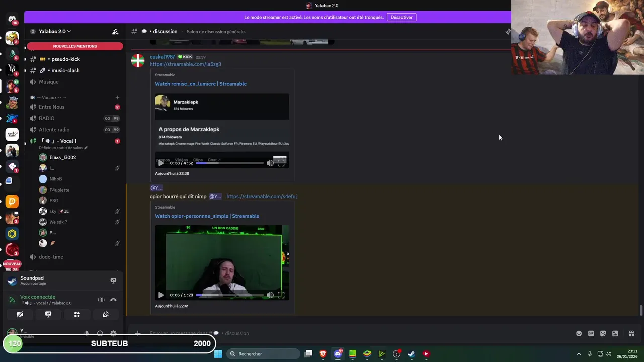This screenshot has height=362, width=644.
Task: Open the streamable.com/la5zg3 link
Action: (x=185, y=64)
